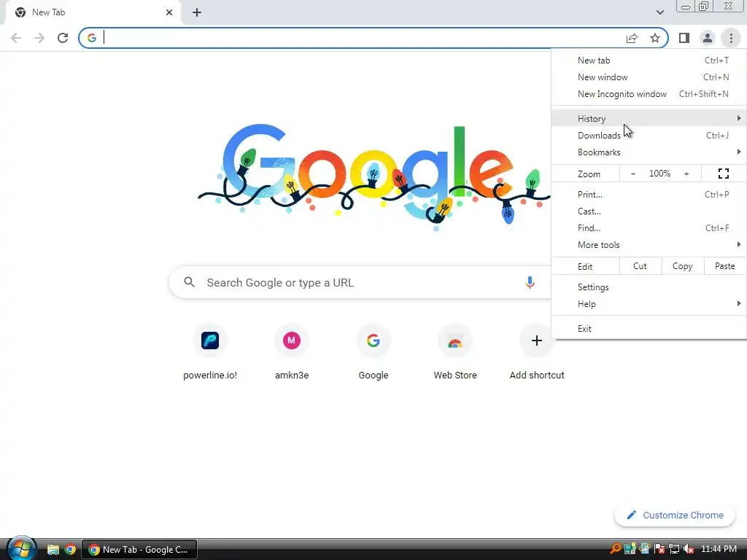Select the New Tab tab title
This screenshot has width=747, height=560.
point(48,12)
